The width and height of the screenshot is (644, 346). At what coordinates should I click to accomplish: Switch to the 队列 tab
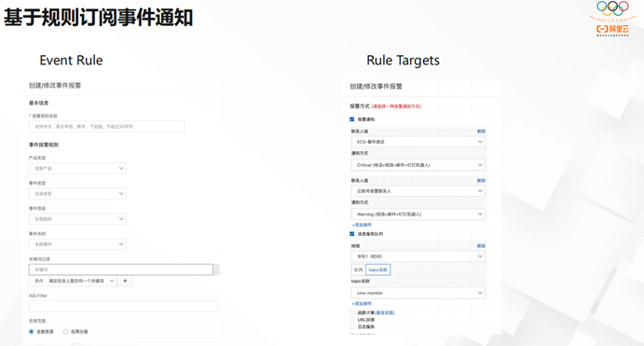coord(358,270)
